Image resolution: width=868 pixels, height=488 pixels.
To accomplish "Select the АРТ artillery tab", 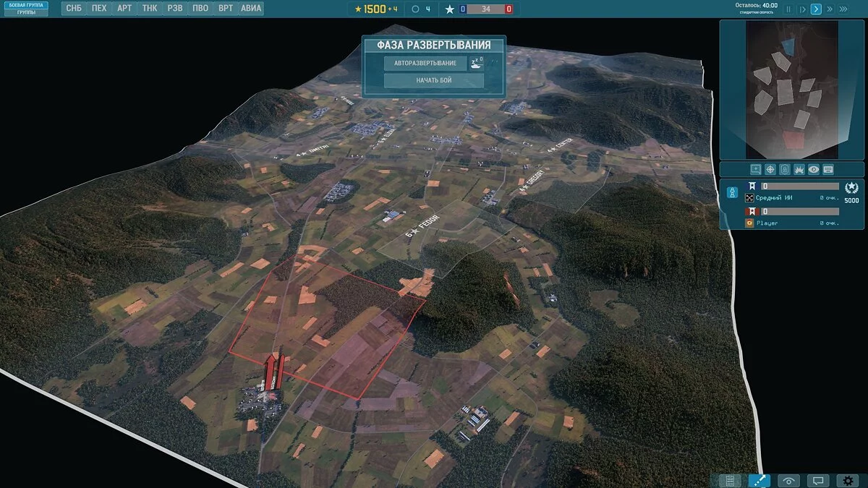I will click(124, 9).
